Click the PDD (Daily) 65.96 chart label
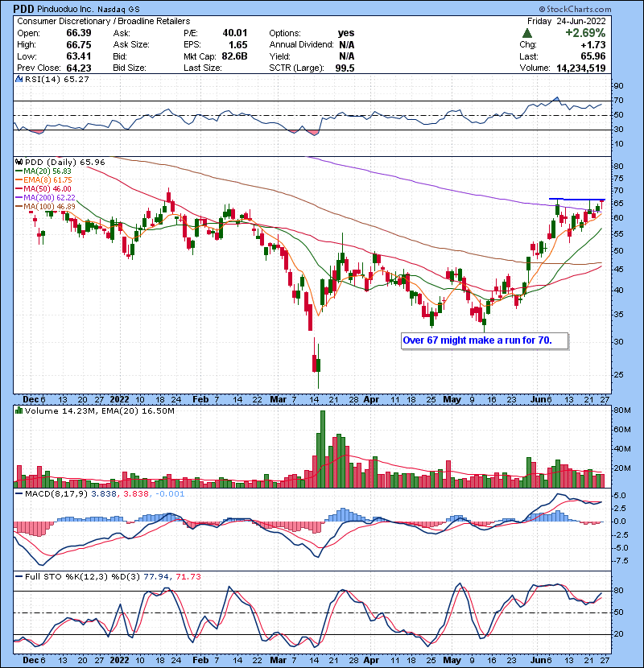The width and height of the screenshot is (644, 668). 64,162
